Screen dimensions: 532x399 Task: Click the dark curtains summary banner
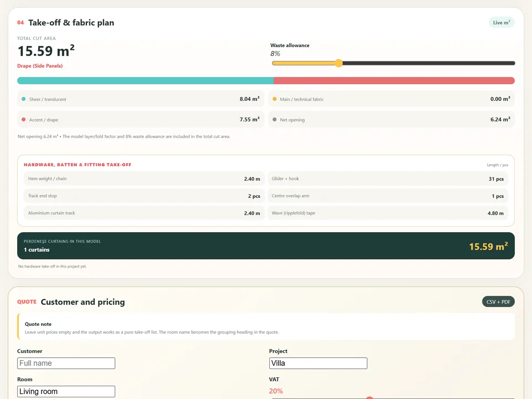[x=265, y=245]
